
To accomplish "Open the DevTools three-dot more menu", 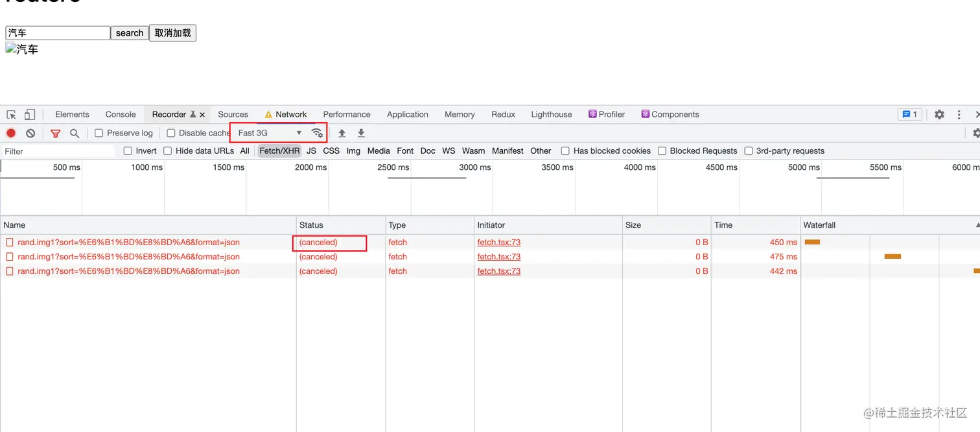I will click(959, 115).
